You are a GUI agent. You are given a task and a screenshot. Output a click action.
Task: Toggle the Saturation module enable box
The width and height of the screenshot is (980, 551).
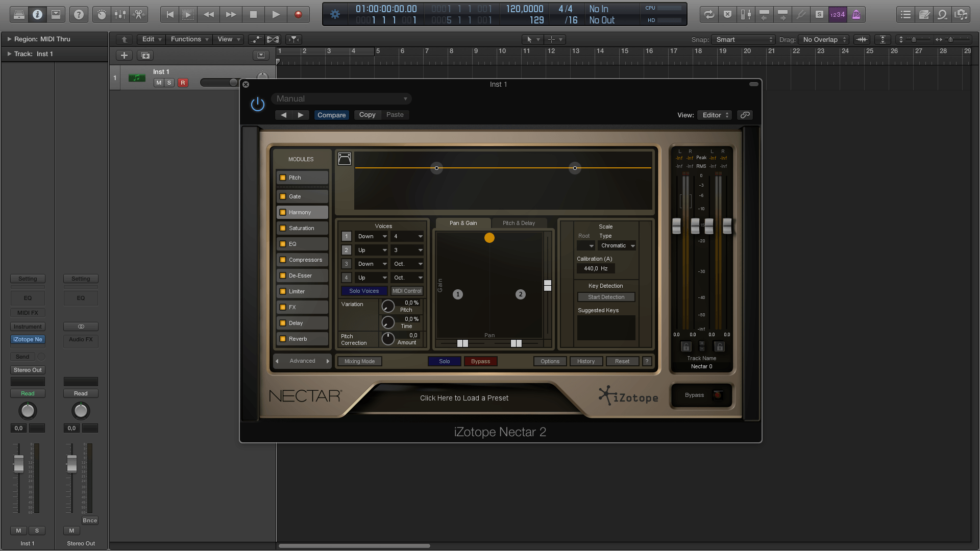coord(283,228)
